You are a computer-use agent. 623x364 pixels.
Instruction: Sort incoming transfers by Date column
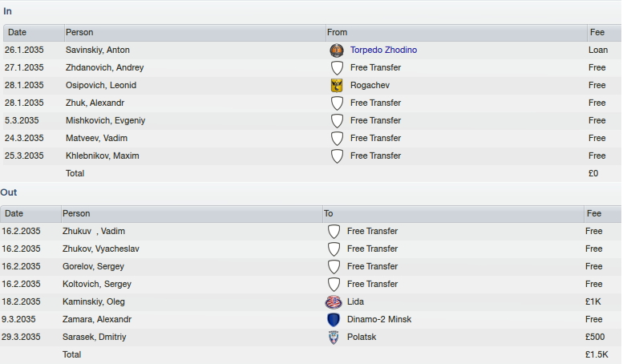[x=34, y=33]
